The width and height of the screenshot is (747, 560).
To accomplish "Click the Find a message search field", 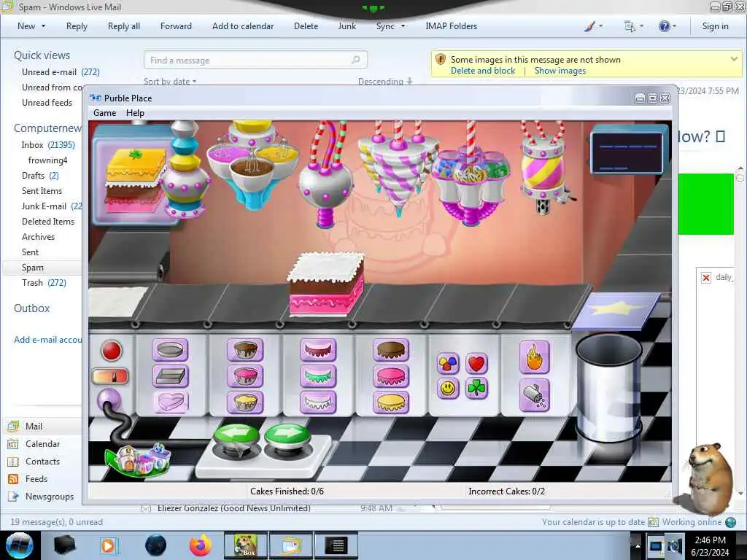I will point(255,60).
